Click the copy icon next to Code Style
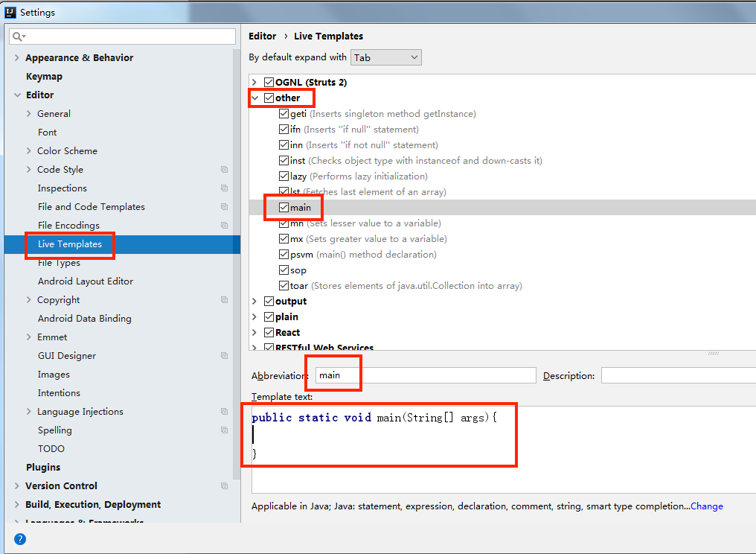Viewport: 756px width, 554px height. tap(224, 170)
